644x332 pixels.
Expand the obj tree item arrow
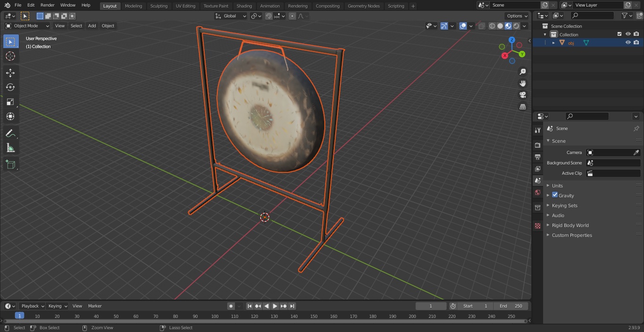553,43
